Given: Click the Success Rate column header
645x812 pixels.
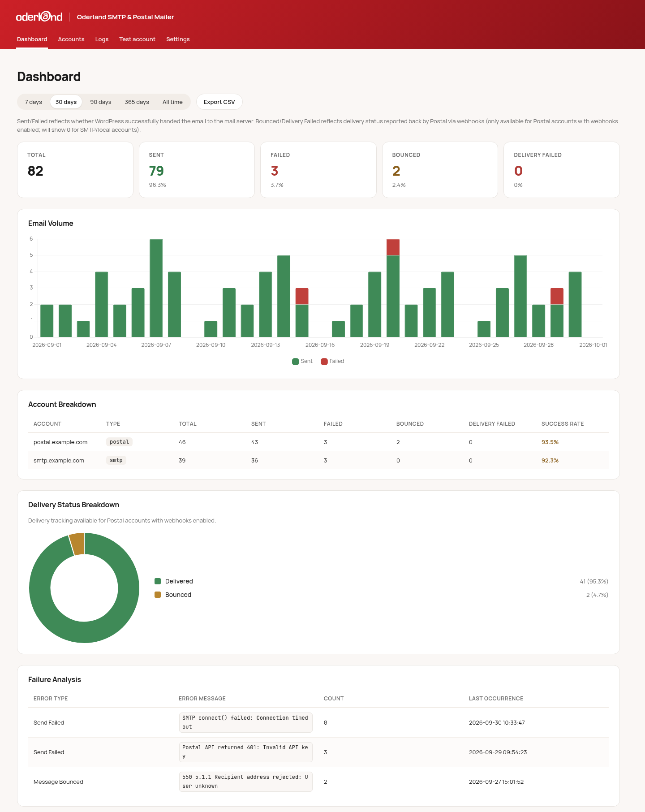Looking at the screenshot, I should click(563, 424).
